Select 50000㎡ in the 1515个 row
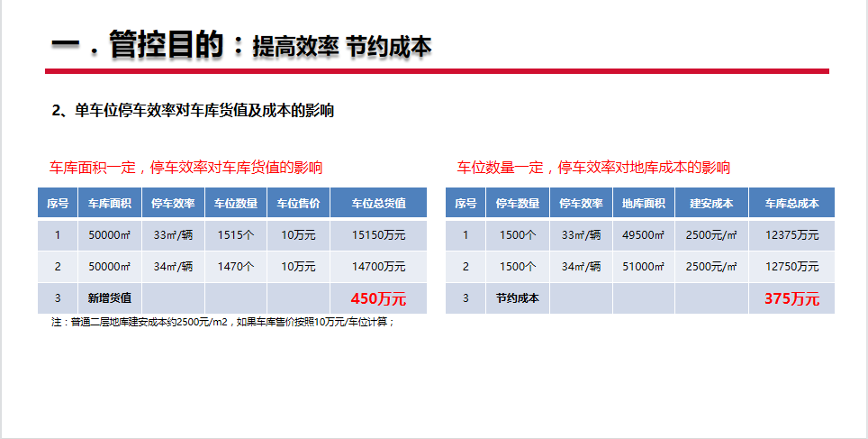The height and width of the screenshot is (439, 868). pyautogui.click(x=110, y=235)
